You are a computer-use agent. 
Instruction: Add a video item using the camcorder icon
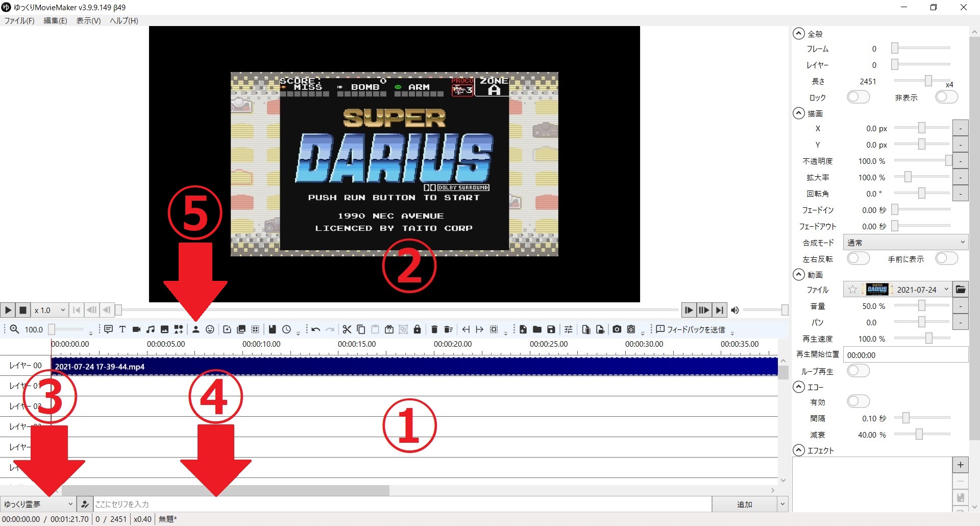136,329
